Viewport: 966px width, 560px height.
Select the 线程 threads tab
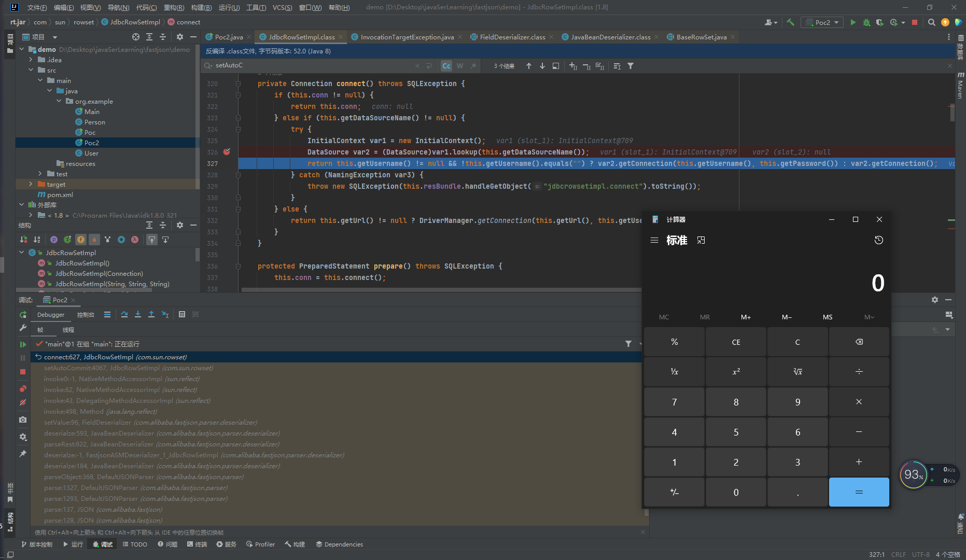click(x=68, y=330)
